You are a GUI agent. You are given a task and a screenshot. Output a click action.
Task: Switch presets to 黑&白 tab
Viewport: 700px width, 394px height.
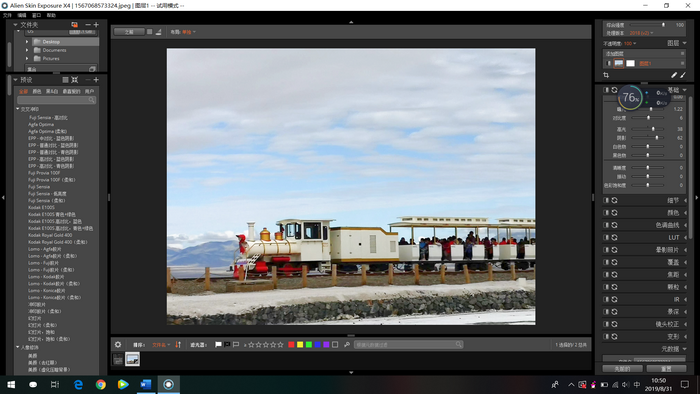point(52,91)
